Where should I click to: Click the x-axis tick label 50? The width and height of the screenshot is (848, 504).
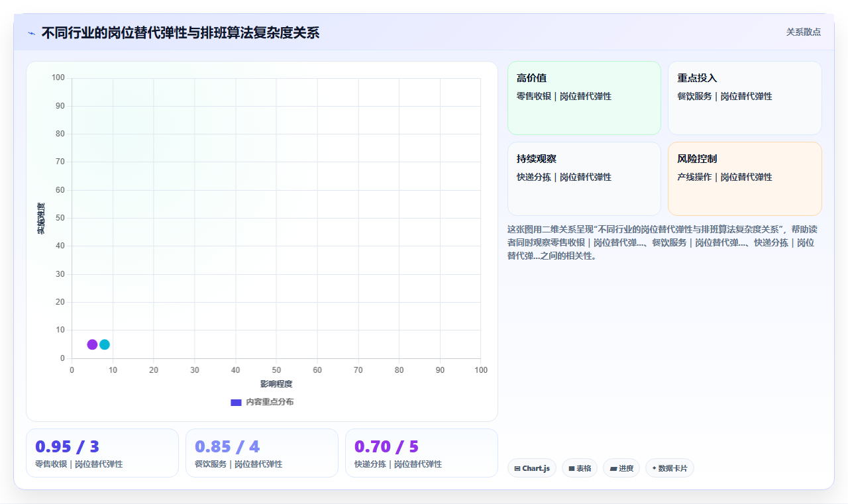pyautogui.click(x=276, y=370)
